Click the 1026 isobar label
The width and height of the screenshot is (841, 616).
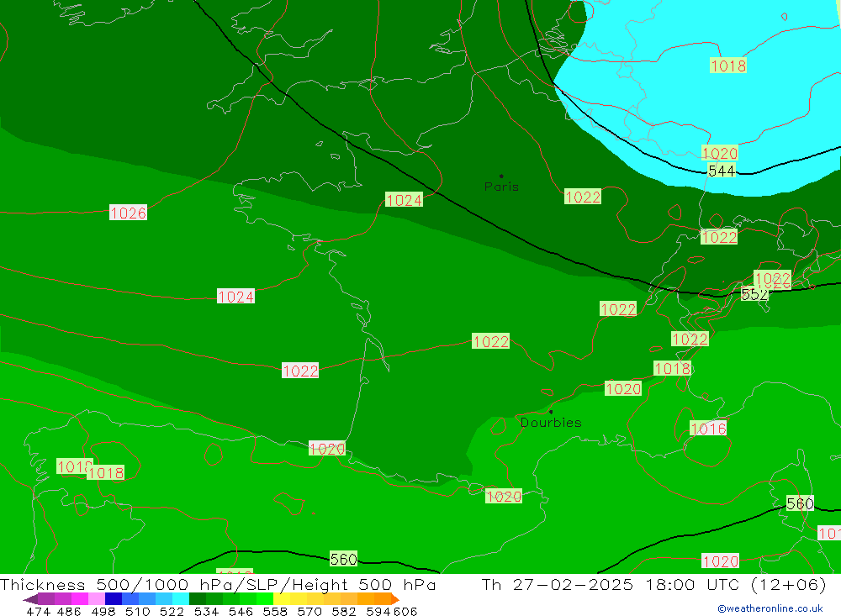coord(128,213)
